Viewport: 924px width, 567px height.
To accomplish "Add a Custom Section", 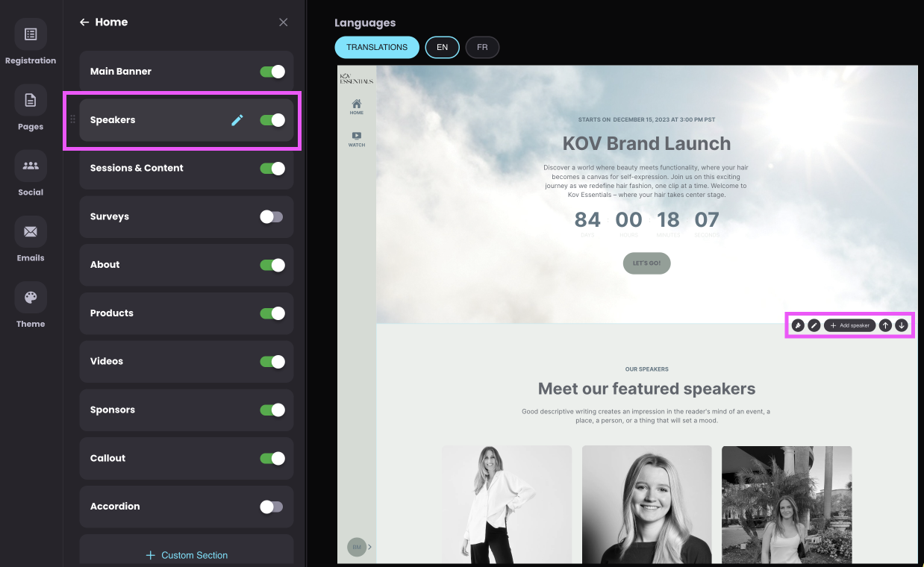I will [x=187, y=555].
